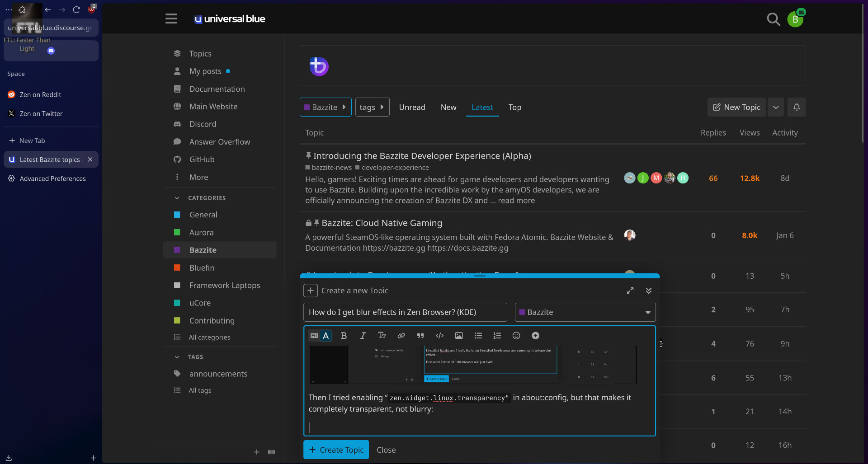Open the Framework Laptops category

[224, 285]
